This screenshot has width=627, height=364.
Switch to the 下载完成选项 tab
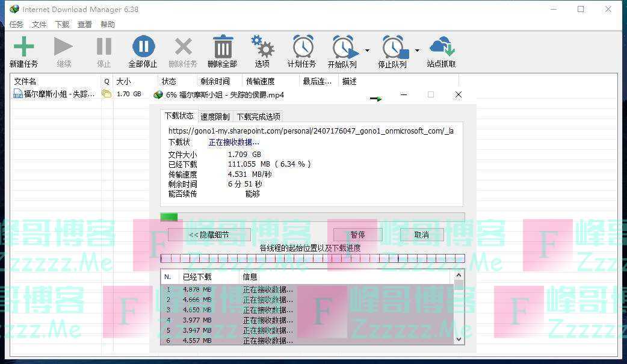pos(258,117)
